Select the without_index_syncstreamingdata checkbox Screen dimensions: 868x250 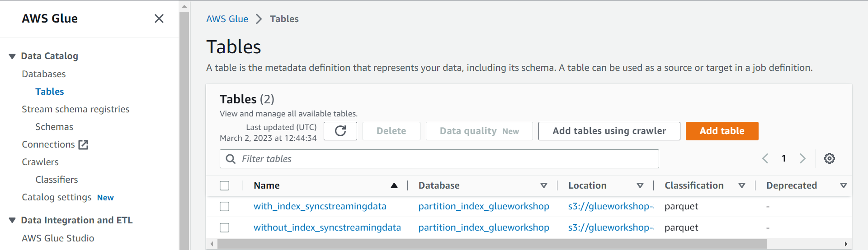pos(224,227)
